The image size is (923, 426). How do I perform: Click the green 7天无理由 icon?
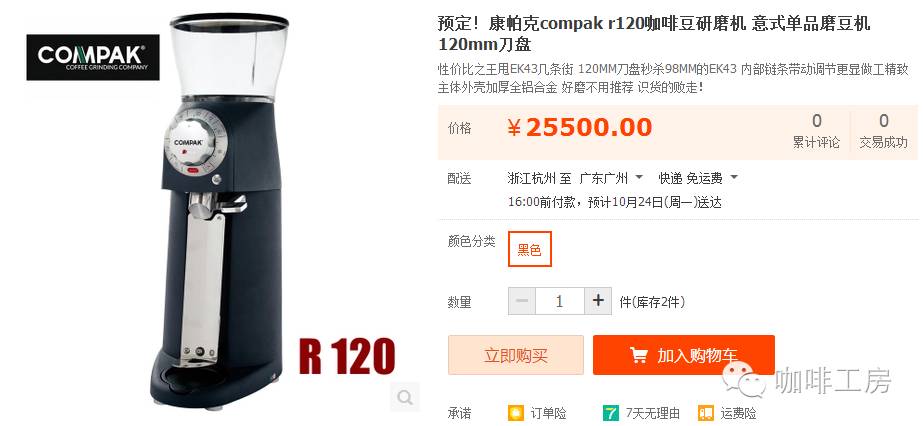(611, 412)
